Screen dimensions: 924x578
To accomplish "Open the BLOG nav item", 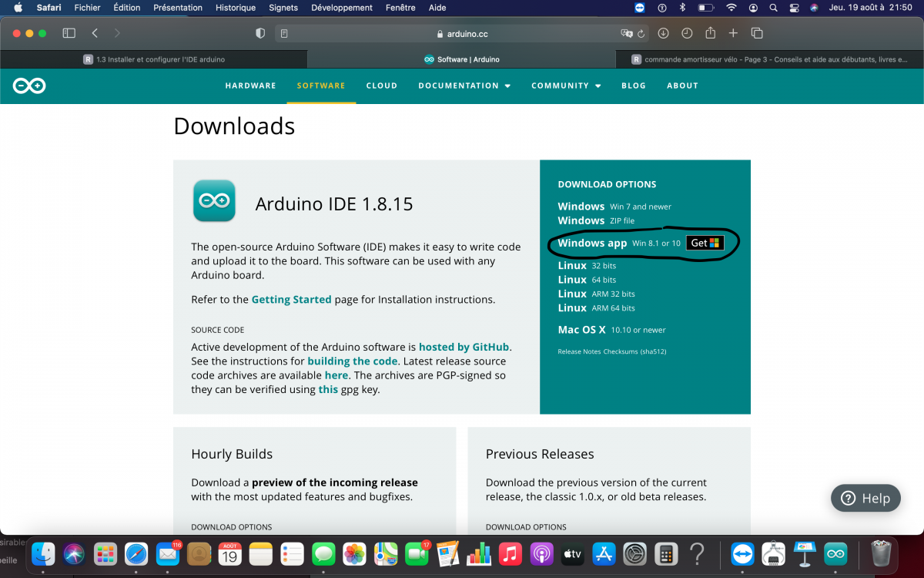I will [634, 86].
